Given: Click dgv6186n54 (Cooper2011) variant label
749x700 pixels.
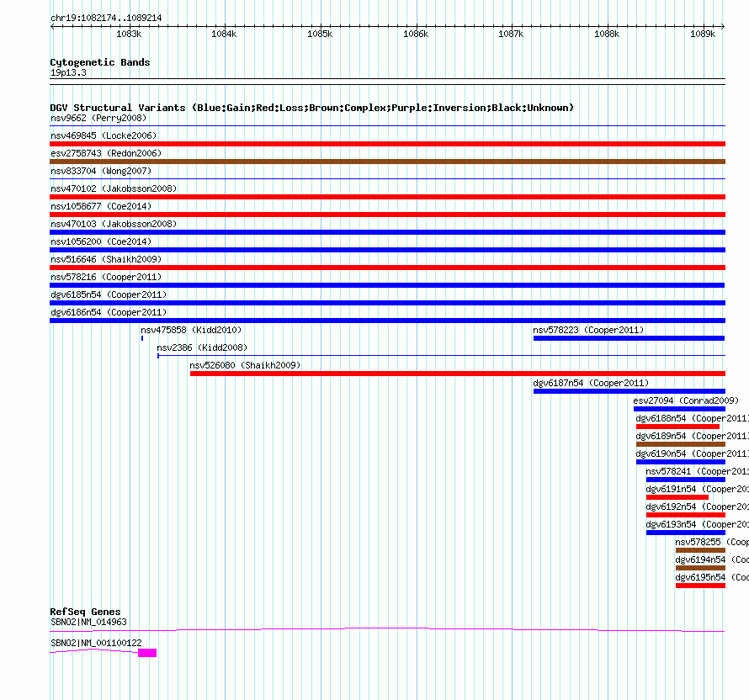Looking at the screenshot, I should point(109,312).
